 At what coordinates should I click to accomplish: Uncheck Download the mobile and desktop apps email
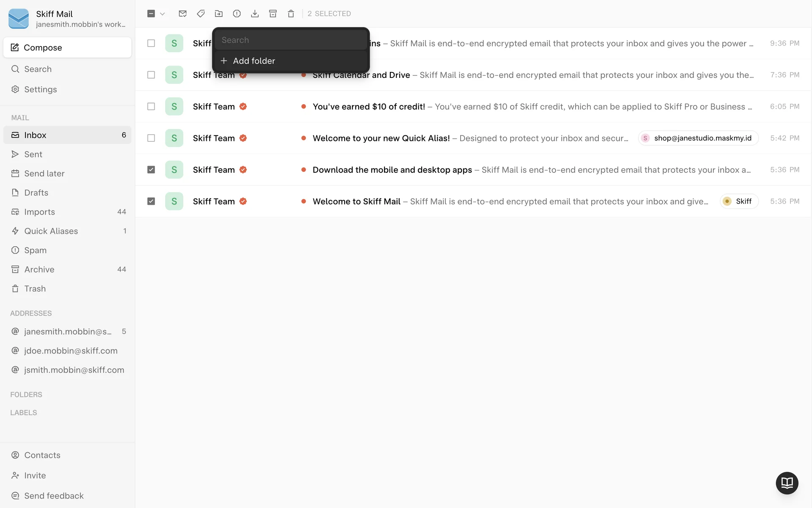pos(151,170)
